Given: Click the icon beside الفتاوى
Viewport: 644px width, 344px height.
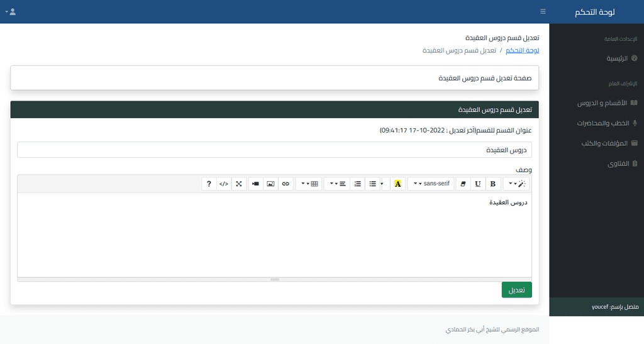Looking at the screenshot, I should [x=635, y=164].
